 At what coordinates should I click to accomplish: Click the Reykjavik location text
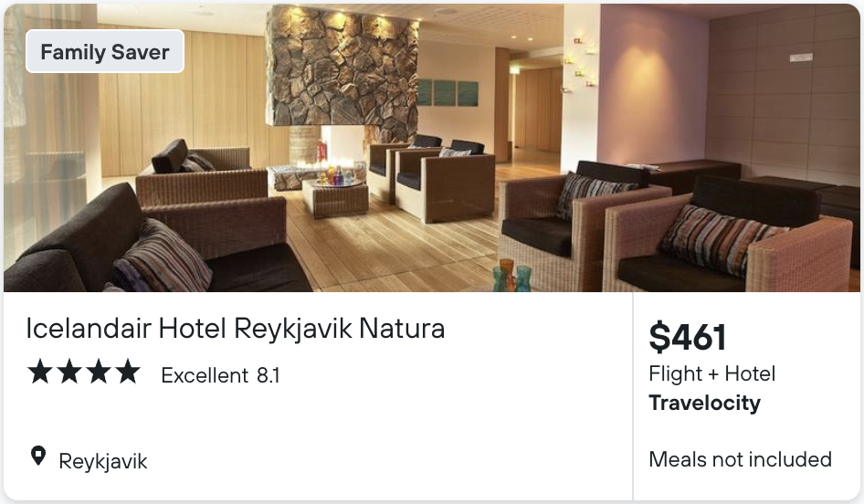pos(103,462)
